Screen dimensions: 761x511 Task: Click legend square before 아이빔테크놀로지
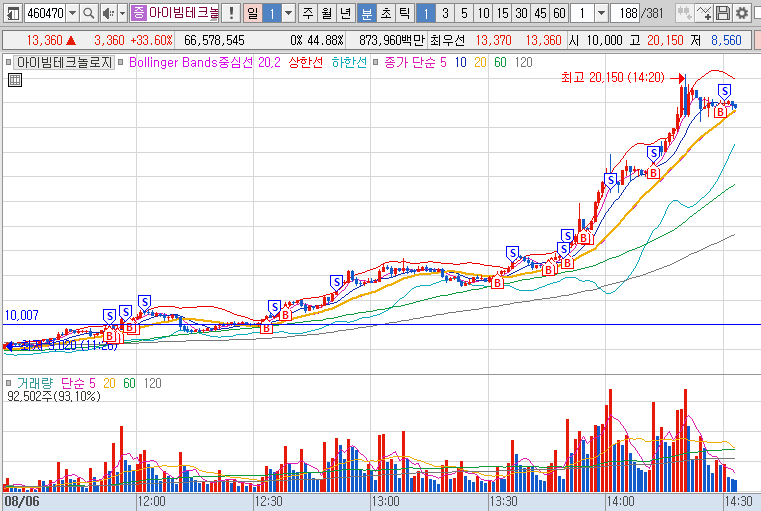click(x=8, y=62)
